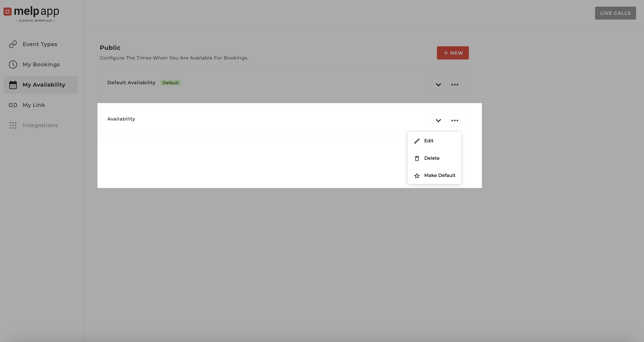Open the Integrations grid icon
Screen dimensions: 644x342
click(13, 125)
